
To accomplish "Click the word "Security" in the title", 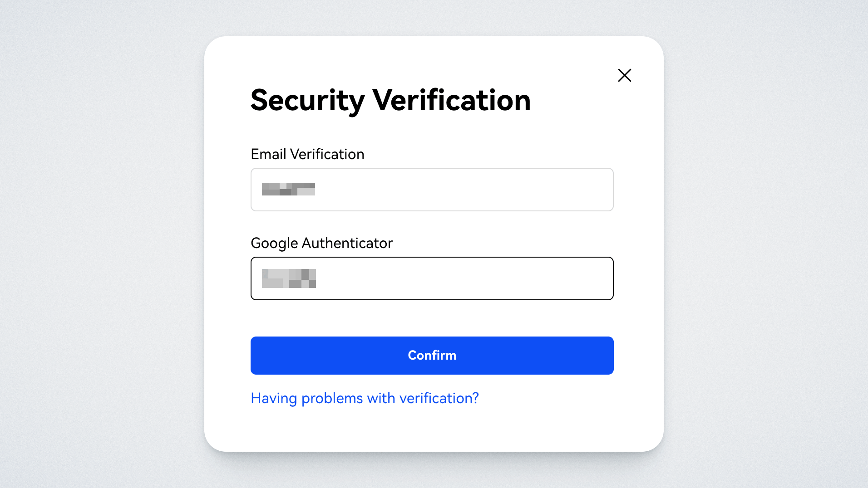I will (307, 100).
